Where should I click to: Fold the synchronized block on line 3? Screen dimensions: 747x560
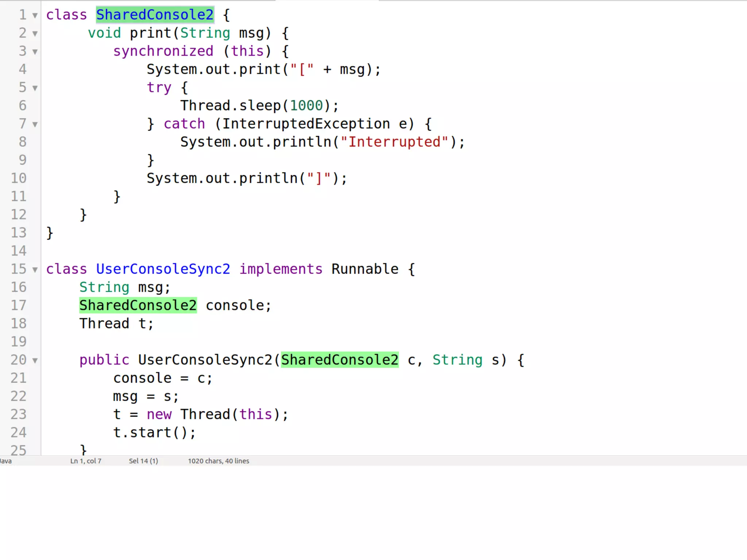click(35, 52)
